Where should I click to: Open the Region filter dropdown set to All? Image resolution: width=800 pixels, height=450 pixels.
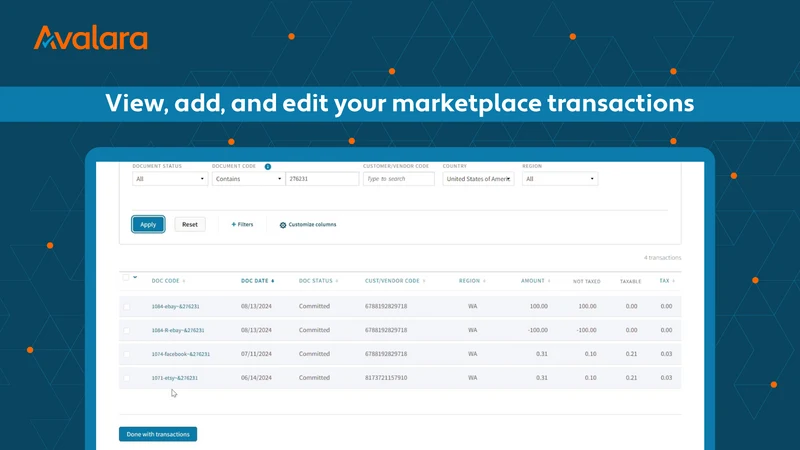pyautogui.click(x=560, y=179)
